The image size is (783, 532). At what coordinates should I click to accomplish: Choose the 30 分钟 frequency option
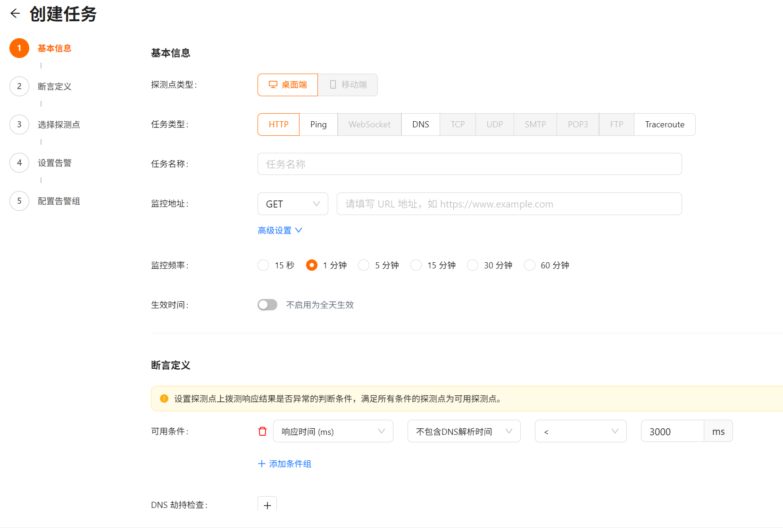(x=473, y=265)
